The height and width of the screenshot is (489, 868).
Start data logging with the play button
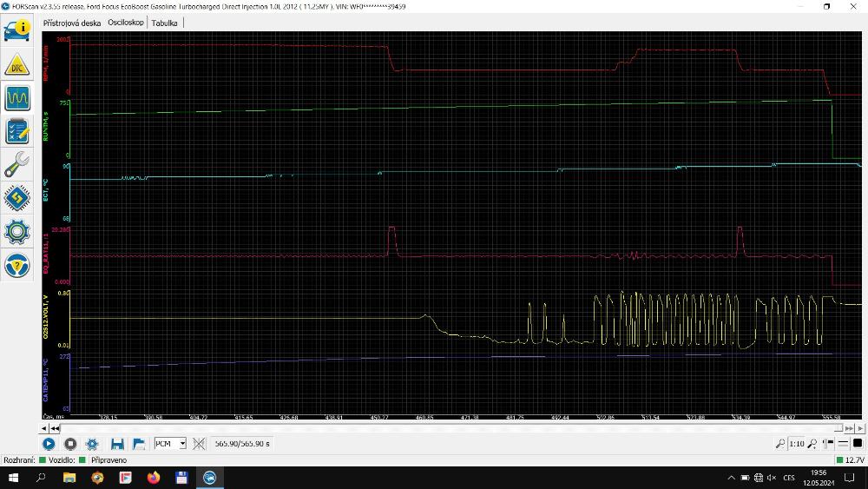click(x=49, y=444)
